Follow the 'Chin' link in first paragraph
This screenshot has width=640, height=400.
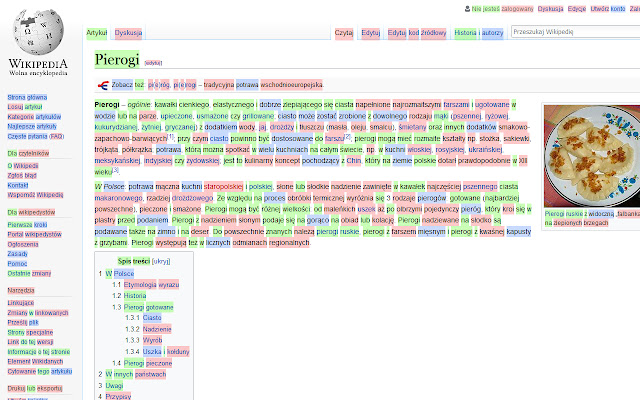point(354,160)
